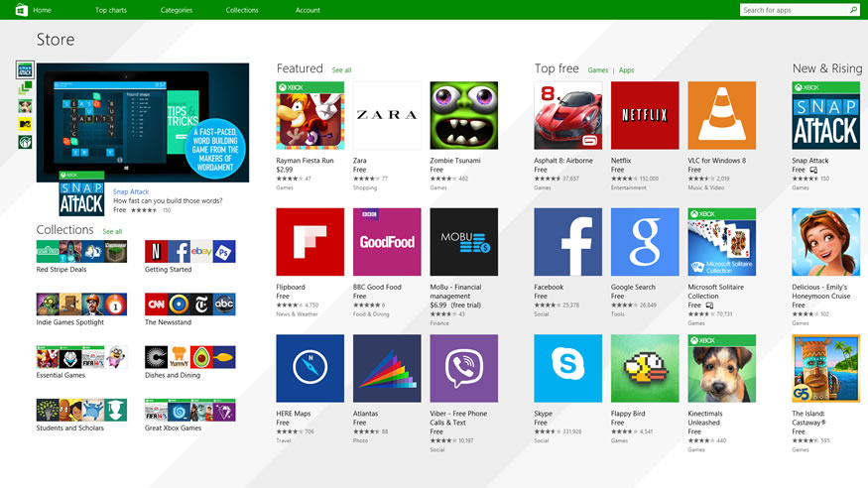Open Kinectimals Unleashed app icon
This screenshot has width=868, height=488.
coord(722,368)
